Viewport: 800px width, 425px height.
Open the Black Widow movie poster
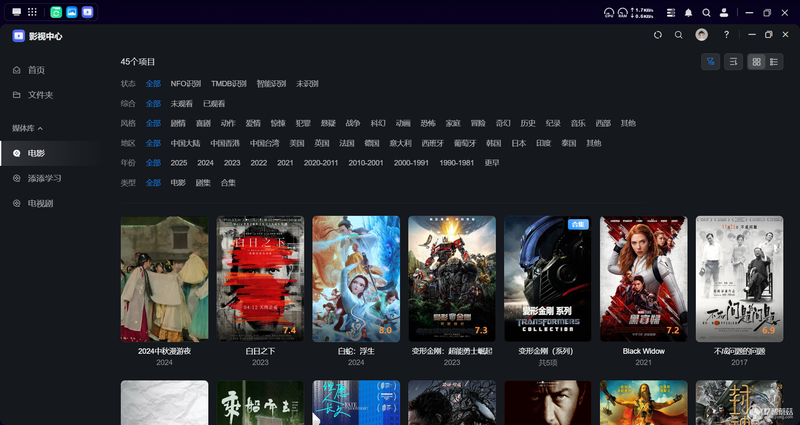click(643, 279)
